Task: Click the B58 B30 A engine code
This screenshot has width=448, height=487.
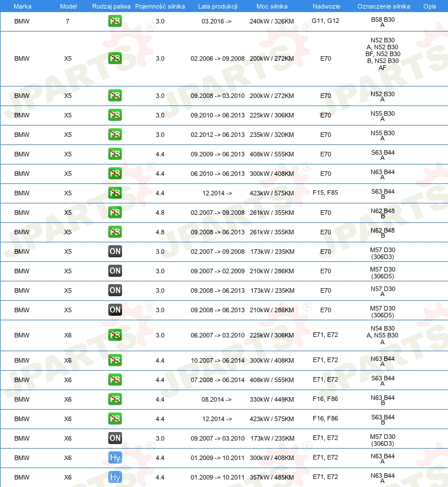Action: click(383, 22)
